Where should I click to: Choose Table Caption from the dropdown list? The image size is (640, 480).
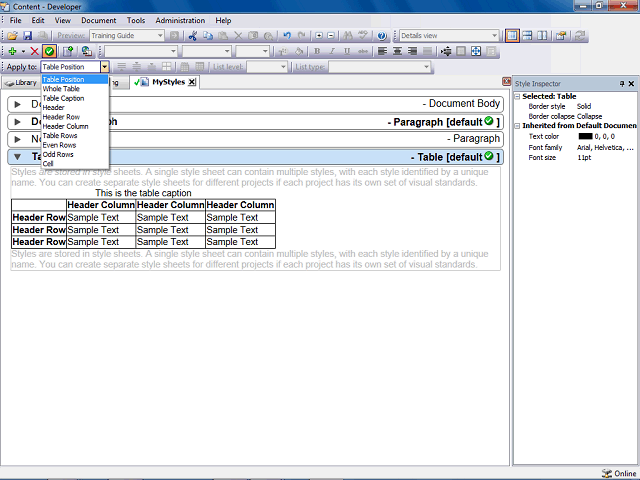pos(75,98)
